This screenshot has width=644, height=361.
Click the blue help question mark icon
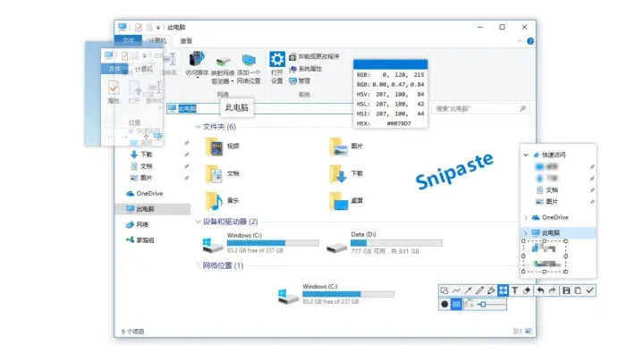[x=530, y=41]
